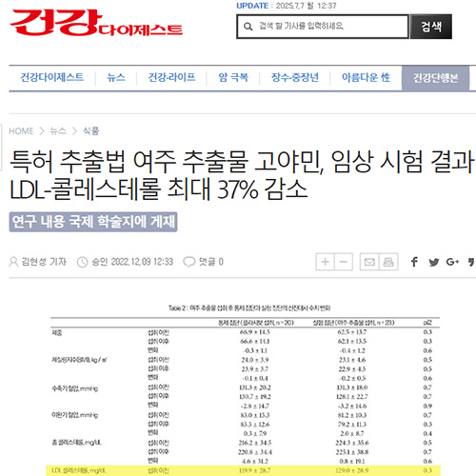Click the 검색 search button
The width and height of the screenshot is (476, 476).
[x=431, y=27]
